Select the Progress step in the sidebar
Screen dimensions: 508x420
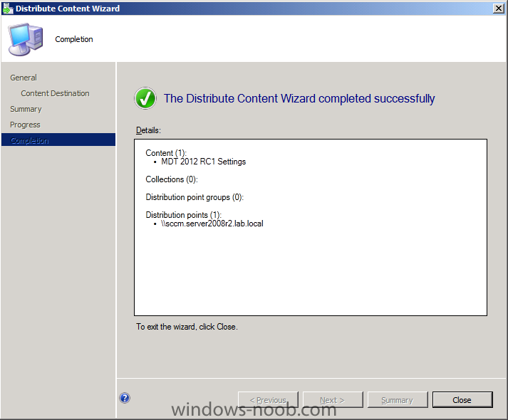coord(25,125)
